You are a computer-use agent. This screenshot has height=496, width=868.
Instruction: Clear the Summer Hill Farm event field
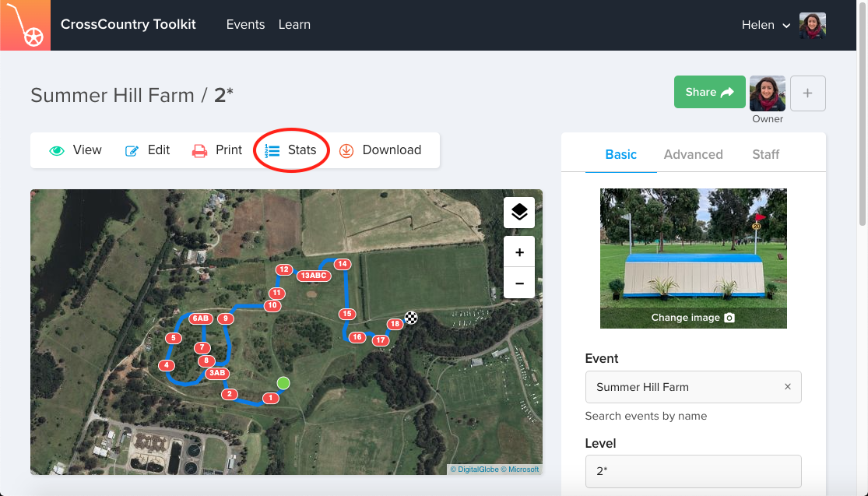click(787, 387)
